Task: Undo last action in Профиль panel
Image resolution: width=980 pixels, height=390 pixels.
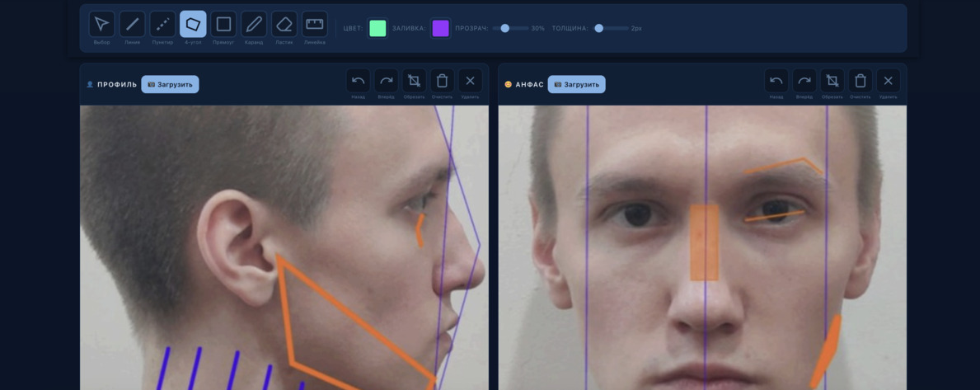Action: 358,81
